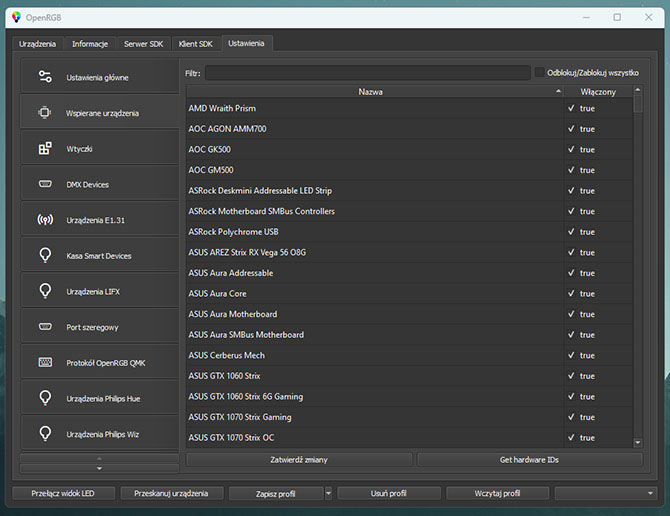Click Wczytaj profil button
This screenshot has width=670, height=516.
click(x=497, y=493)
